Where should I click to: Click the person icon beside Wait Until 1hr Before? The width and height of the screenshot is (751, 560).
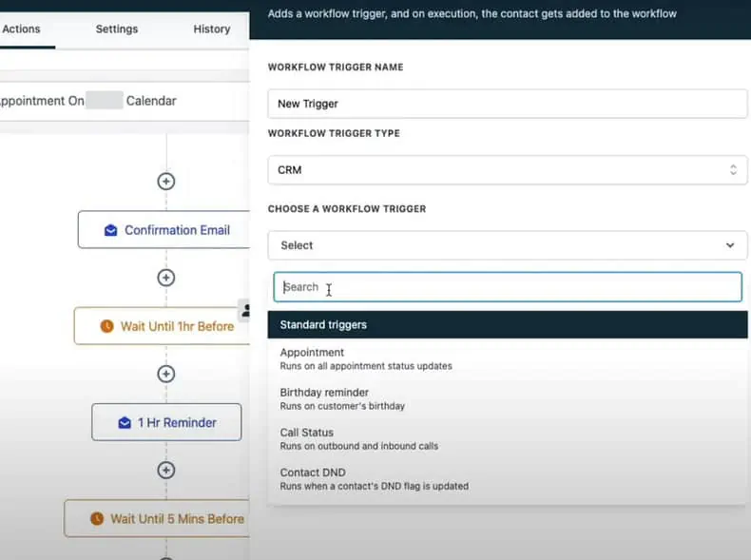245,310
